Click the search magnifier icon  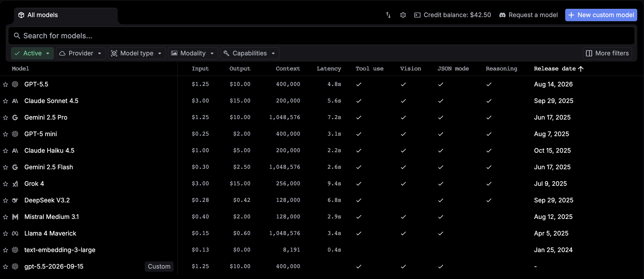[x=17, y=36]
